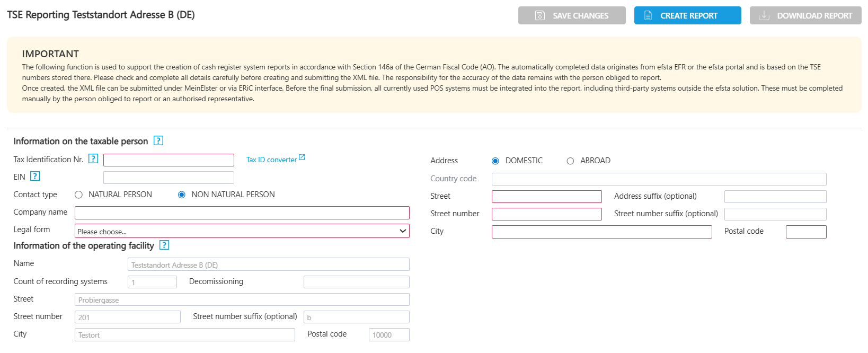Click the Save Changes button

pos(572,15)
